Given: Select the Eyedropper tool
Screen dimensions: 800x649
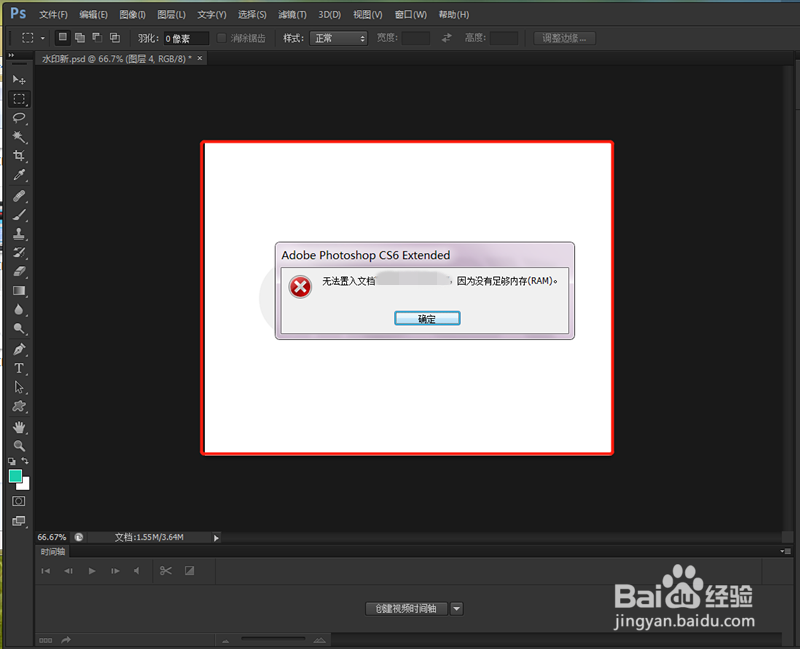Looking at the screenshot, I should (19, 175).
